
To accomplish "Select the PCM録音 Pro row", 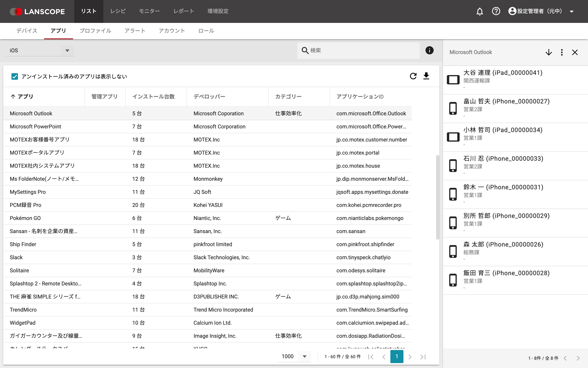I will click(207, 205).
